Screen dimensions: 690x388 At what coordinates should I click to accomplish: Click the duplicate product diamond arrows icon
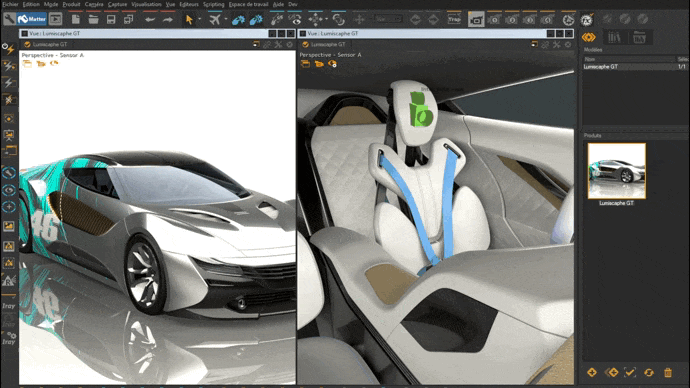point(611,373)
